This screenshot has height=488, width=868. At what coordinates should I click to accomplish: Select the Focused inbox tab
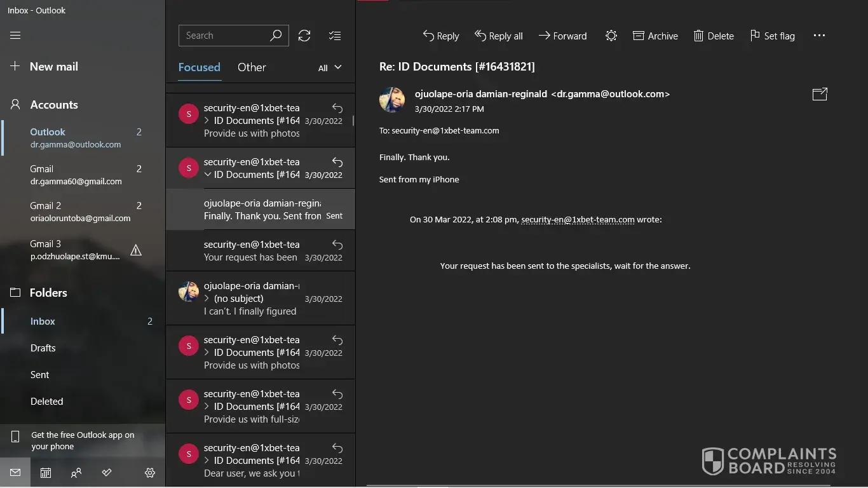[199, 67]
